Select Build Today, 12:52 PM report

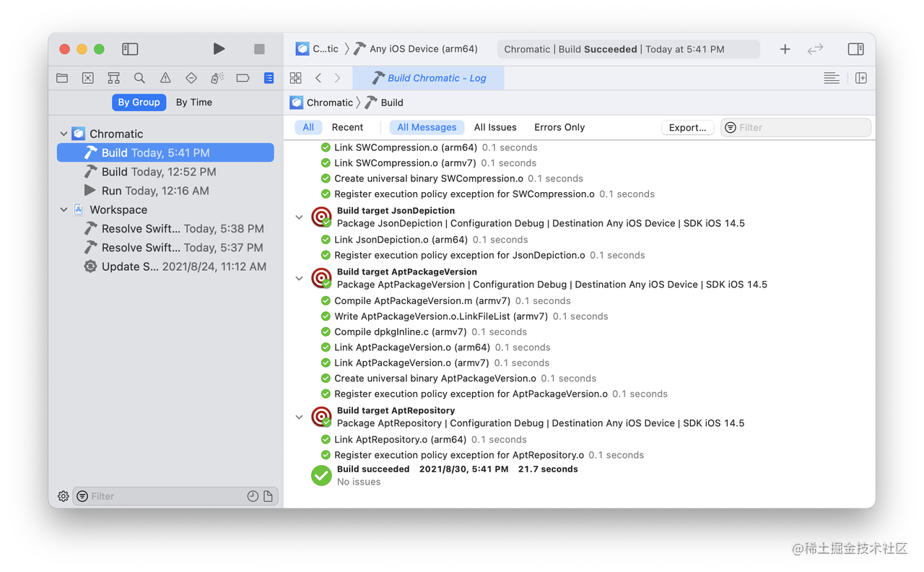(165, 172)
